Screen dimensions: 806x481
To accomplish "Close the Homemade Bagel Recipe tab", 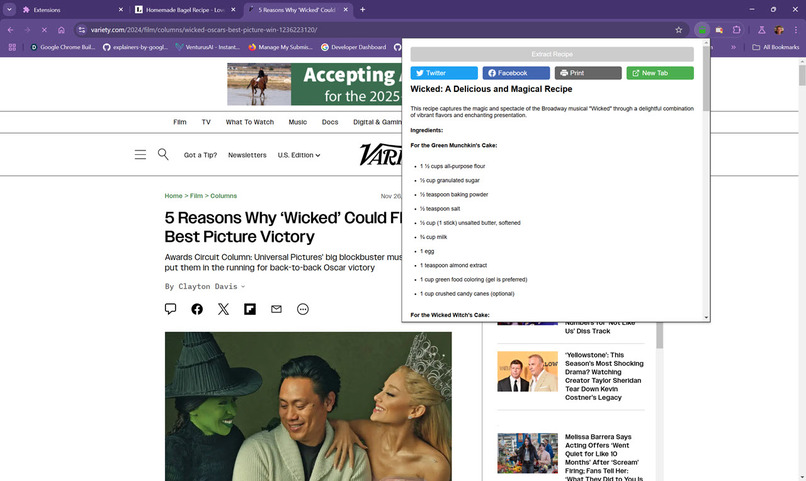I will [x=233, y=9].
